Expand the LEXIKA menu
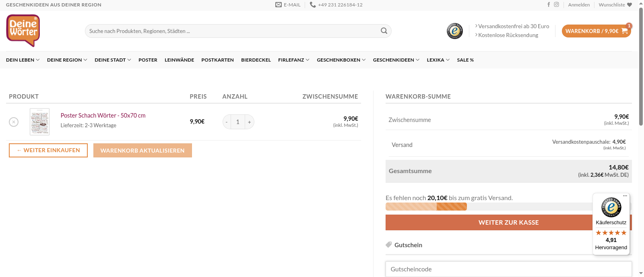Image resolution: width=644 pixels, height=277 pixels. pos(438,60)
